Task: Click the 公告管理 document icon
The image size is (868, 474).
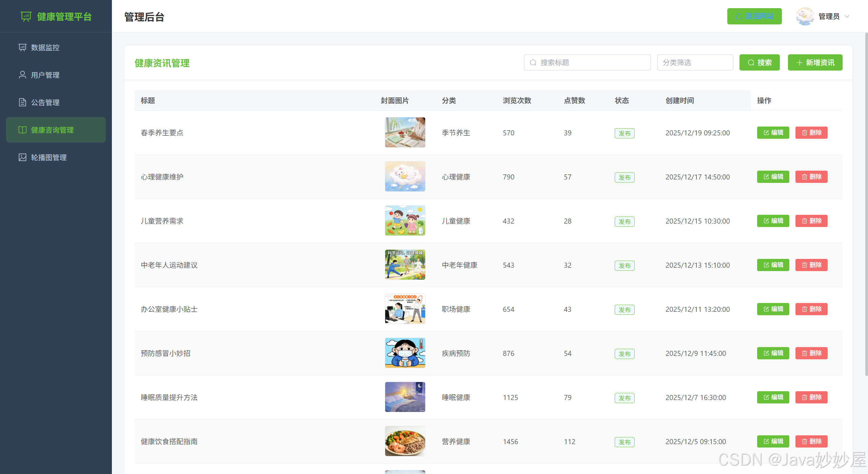Action: pos(22,102)
